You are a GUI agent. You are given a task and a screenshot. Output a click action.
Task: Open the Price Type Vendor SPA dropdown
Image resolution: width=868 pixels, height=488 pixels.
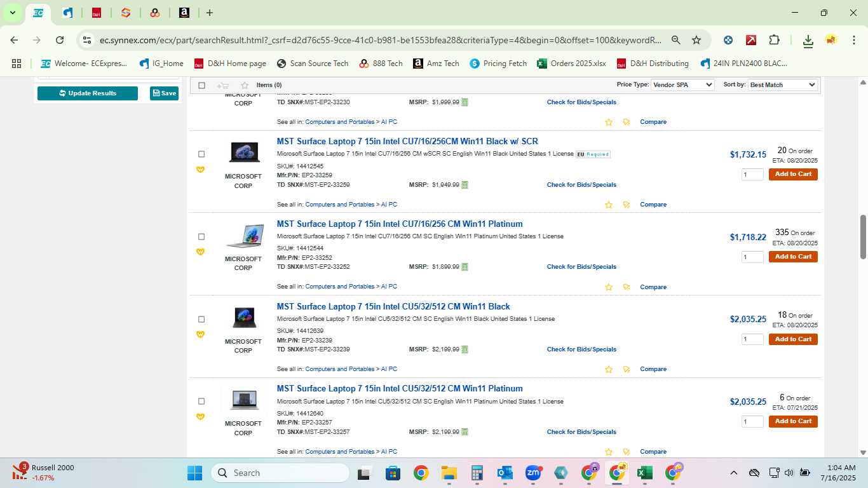(x=683, y=85)
